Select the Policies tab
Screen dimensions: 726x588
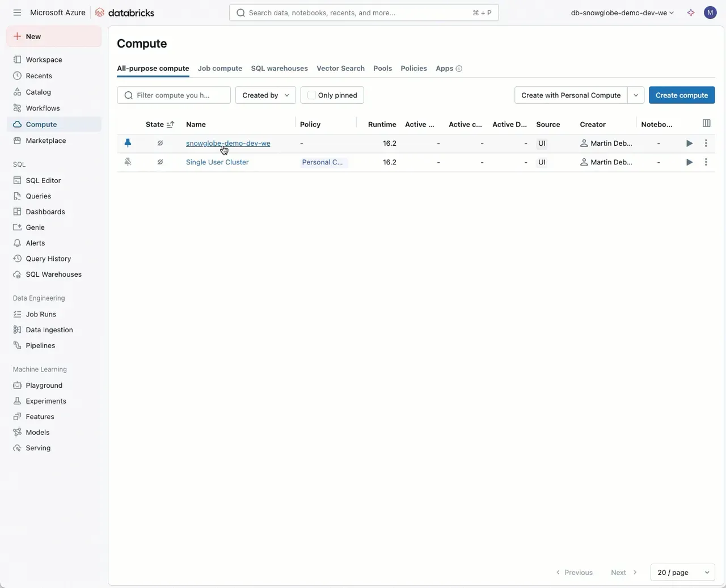[x=414, y=69]
